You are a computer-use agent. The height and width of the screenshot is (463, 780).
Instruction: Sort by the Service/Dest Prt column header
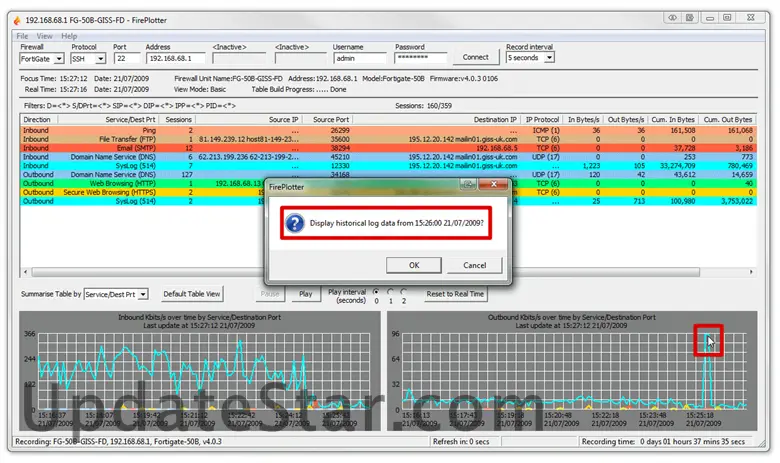click(x=108, y=120)
